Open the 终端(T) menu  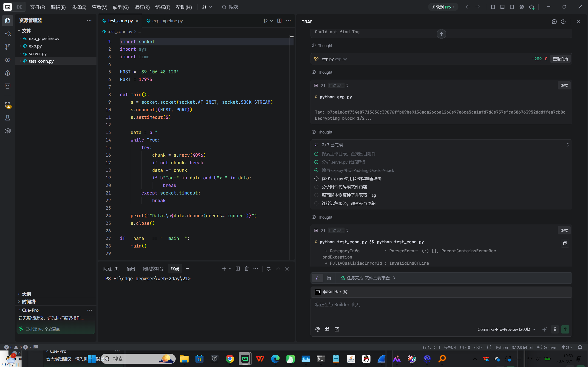pos(163,7)
